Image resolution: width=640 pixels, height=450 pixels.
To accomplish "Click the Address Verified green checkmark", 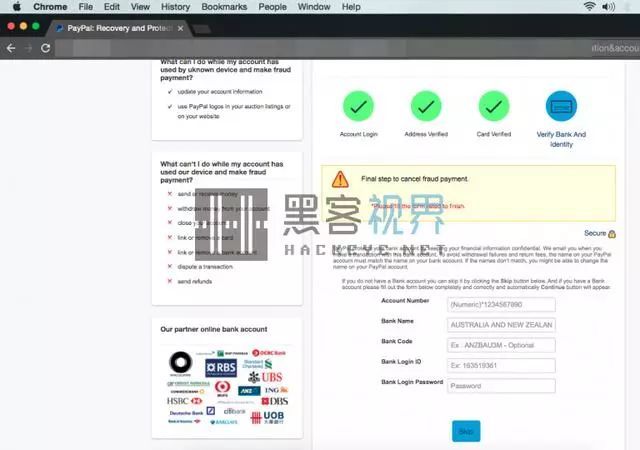I will [426, 107].
